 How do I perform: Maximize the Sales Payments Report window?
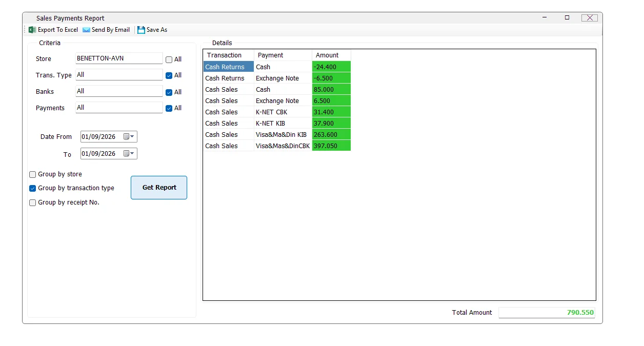(x=567, y=17)
